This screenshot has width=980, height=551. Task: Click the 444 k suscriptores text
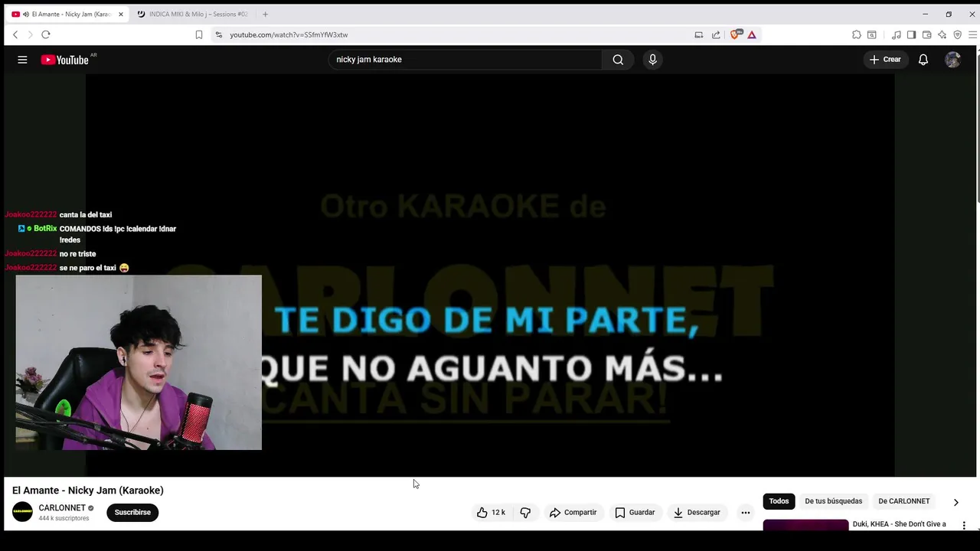[x=64, y=519]
